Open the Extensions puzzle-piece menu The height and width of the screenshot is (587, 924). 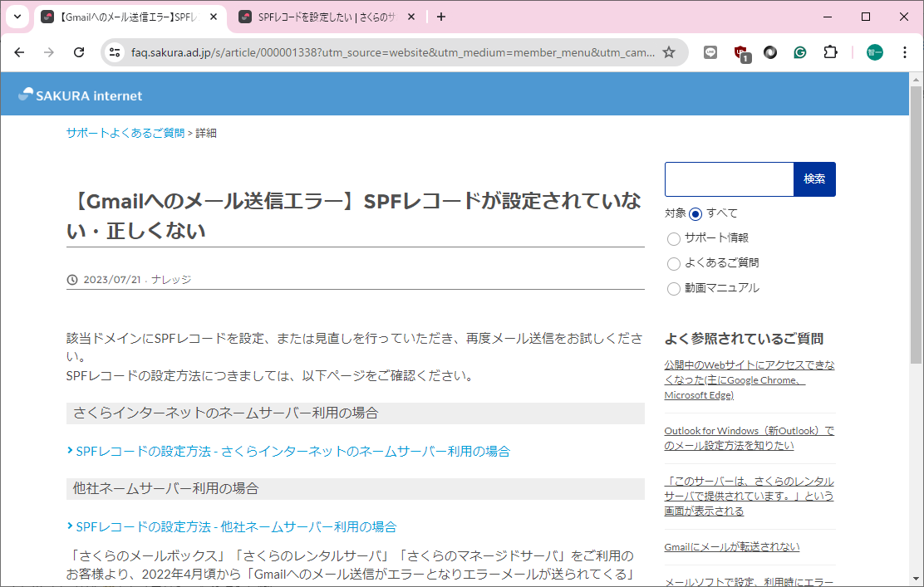[x=830, y=52]
